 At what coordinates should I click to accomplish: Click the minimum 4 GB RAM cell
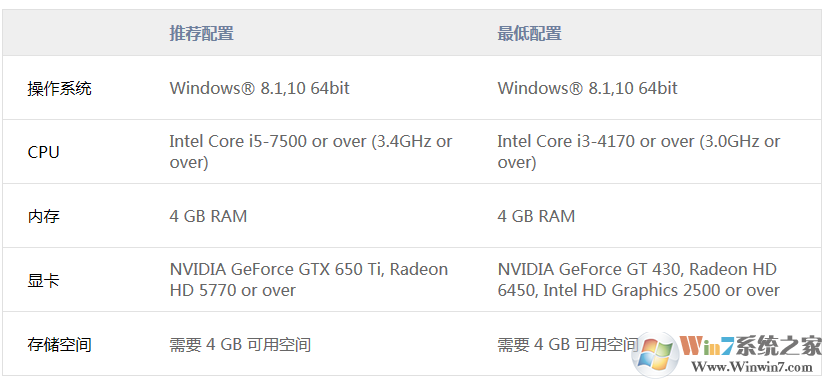pos(536,216)
